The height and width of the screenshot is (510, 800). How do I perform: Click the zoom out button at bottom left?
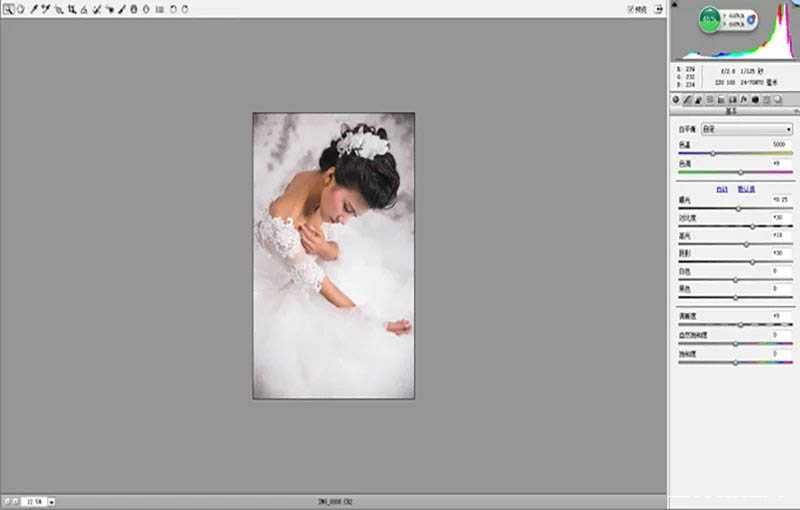click(7, 502)
